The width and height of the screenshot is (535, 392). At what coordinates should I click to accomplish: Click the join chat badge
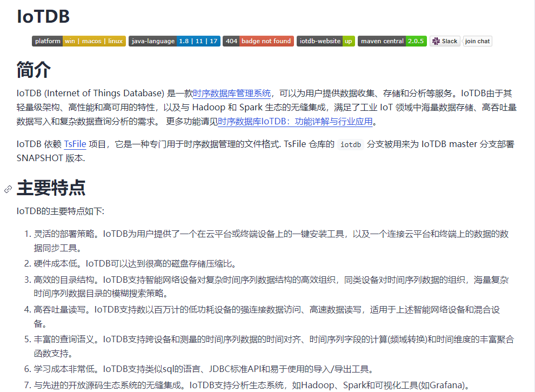pyautogui.click(x=477, y=41)
